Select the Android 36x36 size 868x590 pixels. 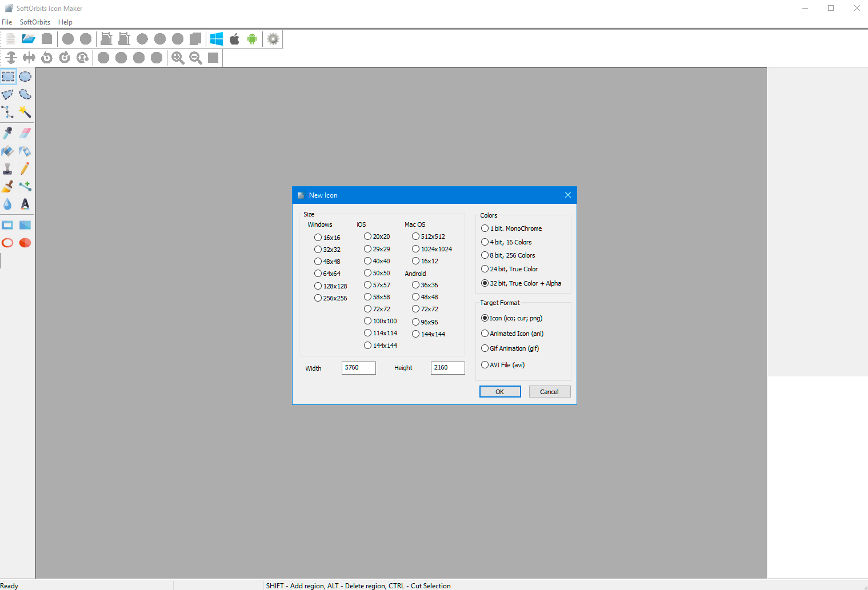425,285
